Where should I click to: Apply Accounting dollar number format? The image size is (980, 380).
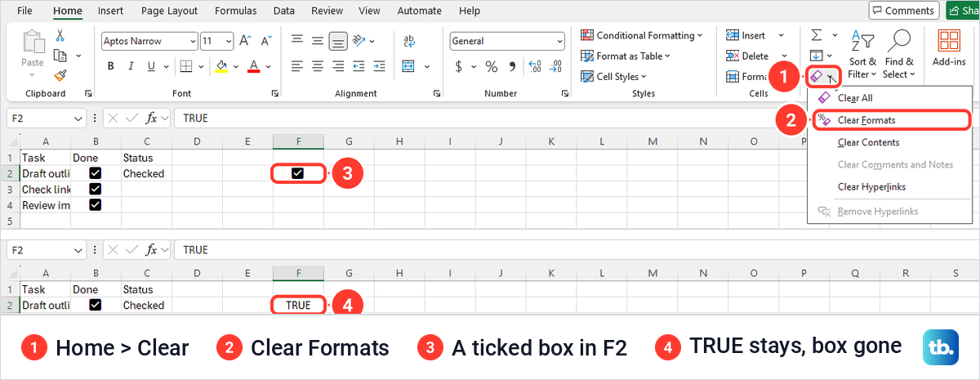click(459, 66)
